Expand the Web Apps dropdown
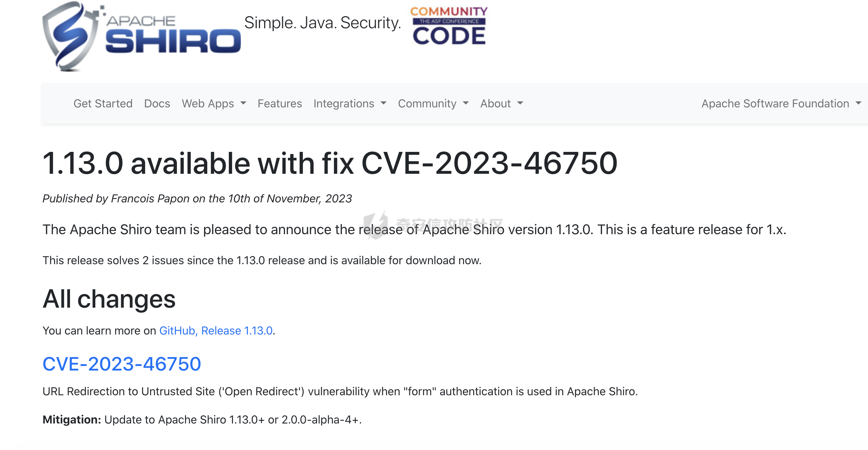Viewport: 868px width, 450px height. point(208,103)
